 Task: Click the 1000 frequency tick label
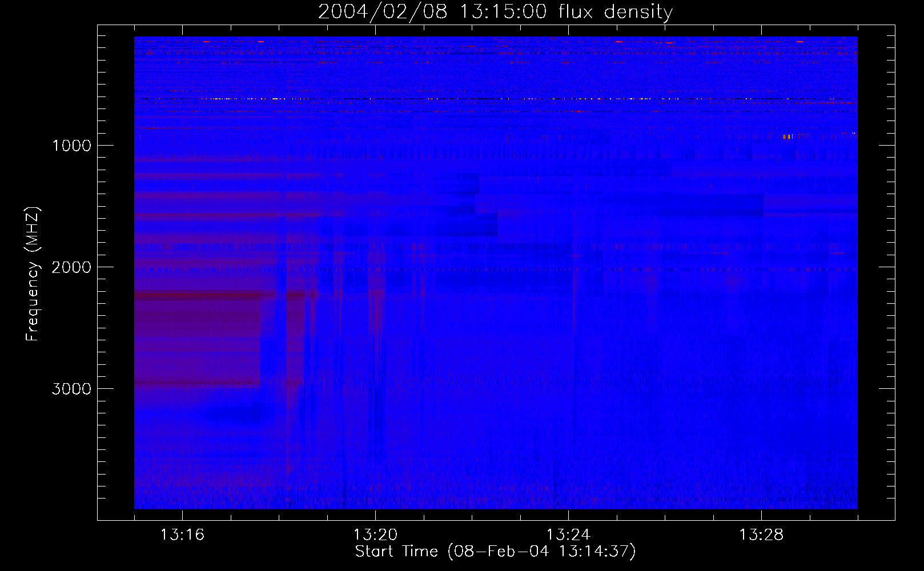71,146
